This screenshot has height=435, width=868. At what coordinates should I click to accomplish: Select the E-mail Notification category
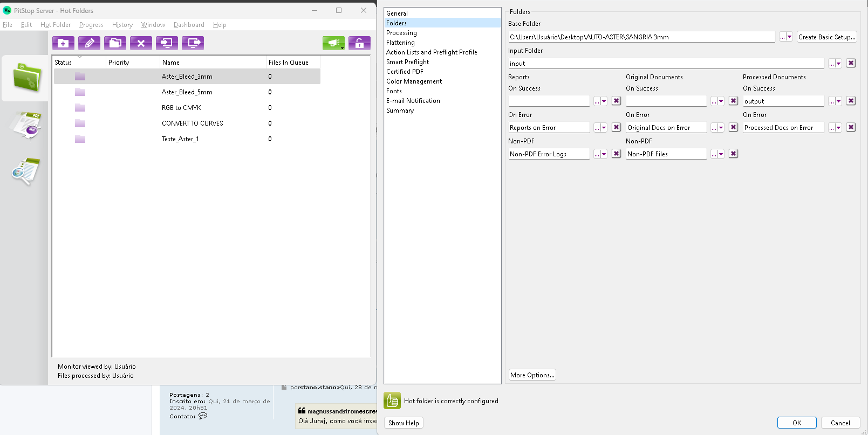442,101
